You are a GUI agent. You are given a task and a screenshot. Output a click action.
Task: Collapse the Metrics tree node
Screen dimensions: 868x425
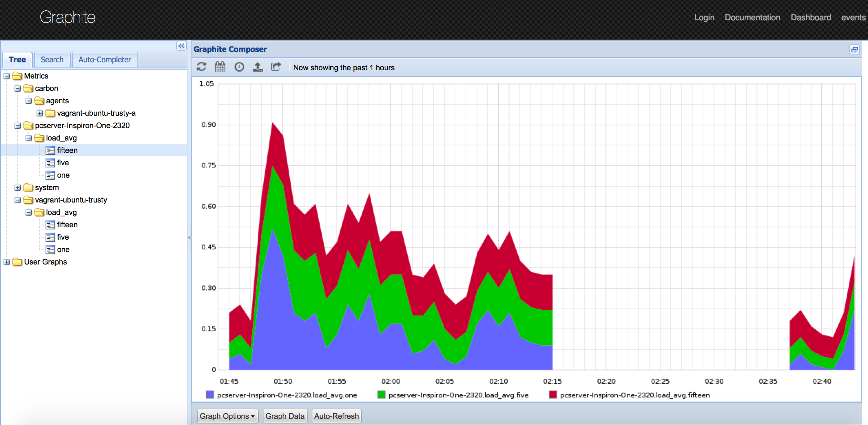[x=7, y=76]
